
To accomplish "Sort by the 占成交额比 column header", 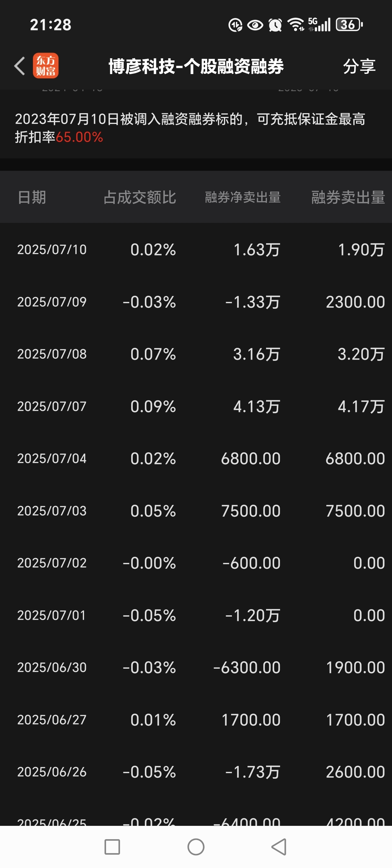I will (140, 197).
